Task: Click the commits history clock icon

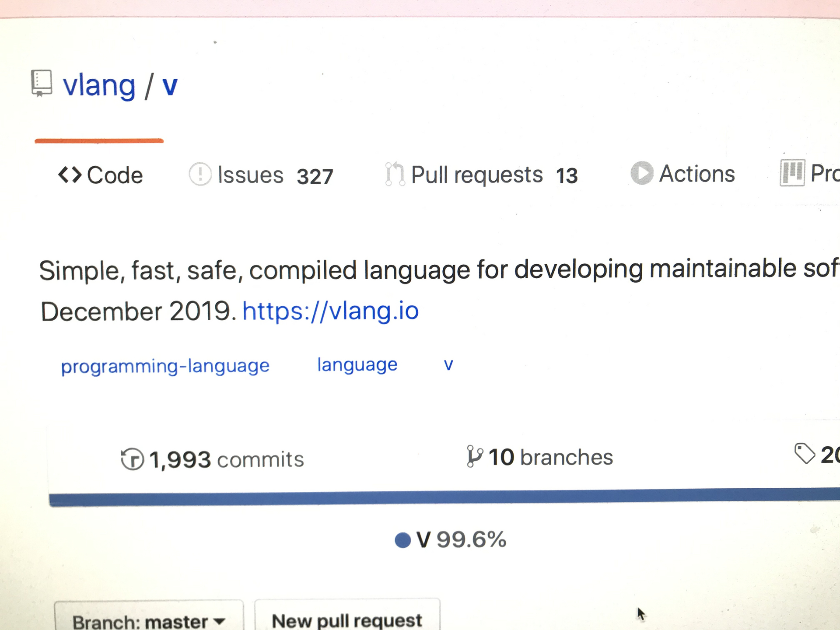Action: pyautogui.click(x=132, y=459)
